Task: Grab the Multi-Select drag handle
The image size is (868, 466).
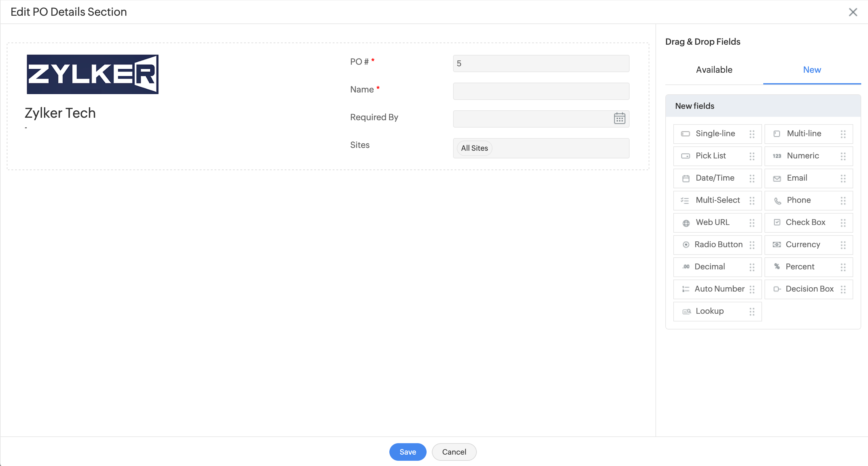Action: (x=752, y=201)
